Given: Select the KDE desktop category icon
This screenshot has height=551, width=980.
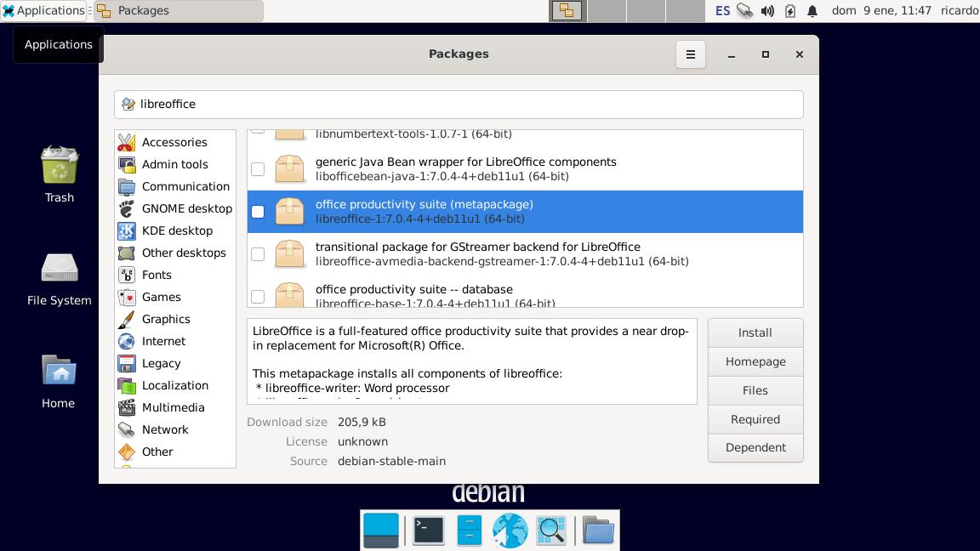Looking at the screenshot, I should click(126, 231).
